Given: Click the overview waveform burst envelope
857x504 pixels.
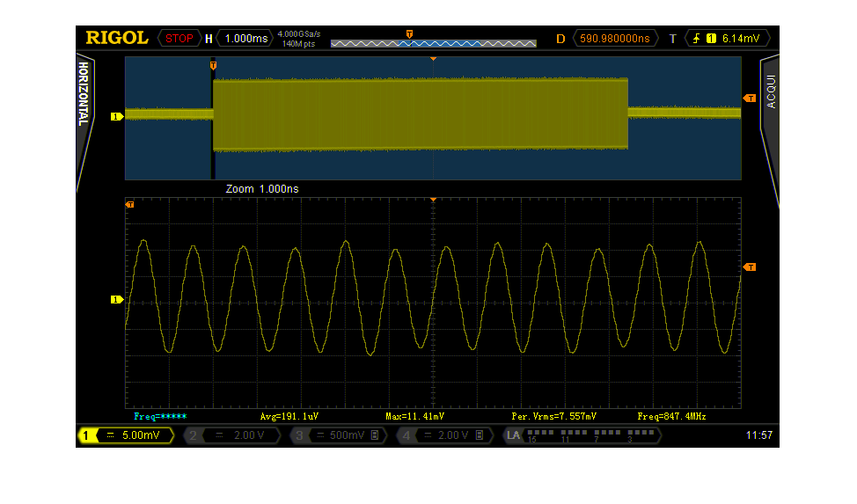Looking at the screenshot, I should [421, 113].
